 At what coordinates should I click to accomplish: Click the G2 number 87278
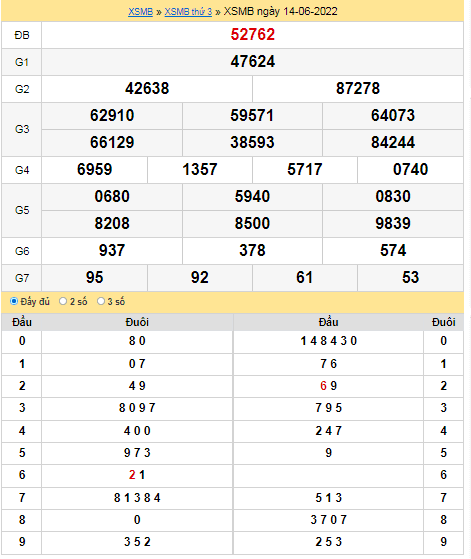point(358,88)
